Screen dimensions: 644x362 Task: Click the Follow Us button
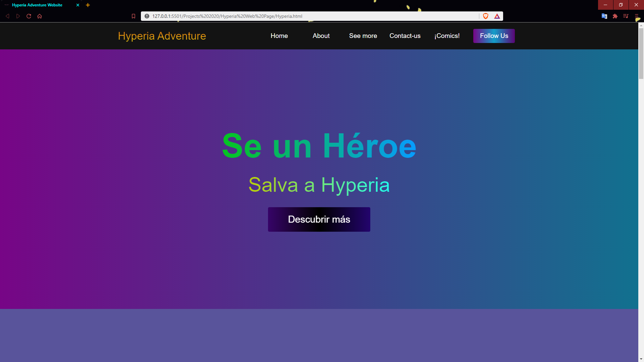pyautogui.click(x=494, y=36)
